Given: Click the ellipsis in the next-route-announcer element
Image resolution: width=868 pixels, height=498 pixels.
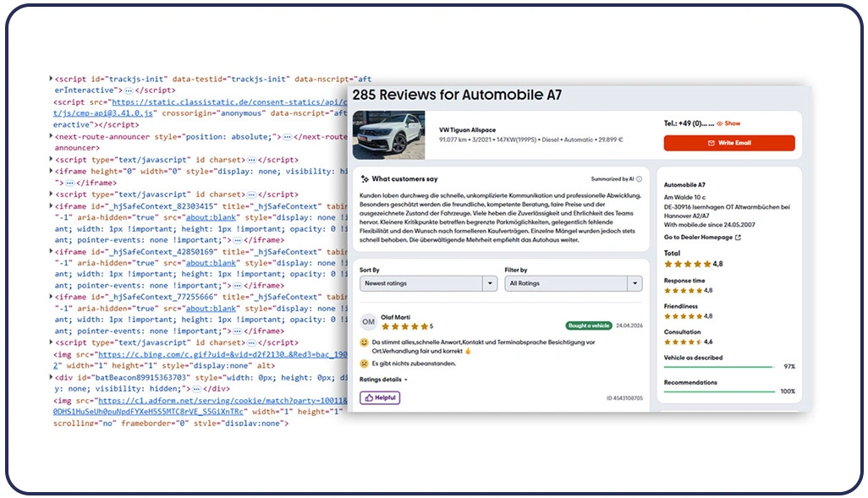Looking at the screenshot, I should 287,137.
